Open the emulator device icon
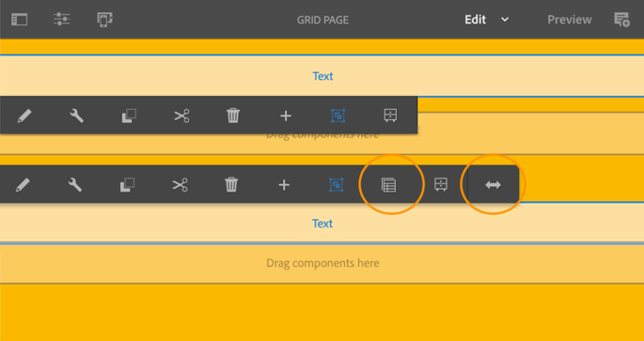The height and width of the screenshot is (341, 644). click(x=105, y=19)
